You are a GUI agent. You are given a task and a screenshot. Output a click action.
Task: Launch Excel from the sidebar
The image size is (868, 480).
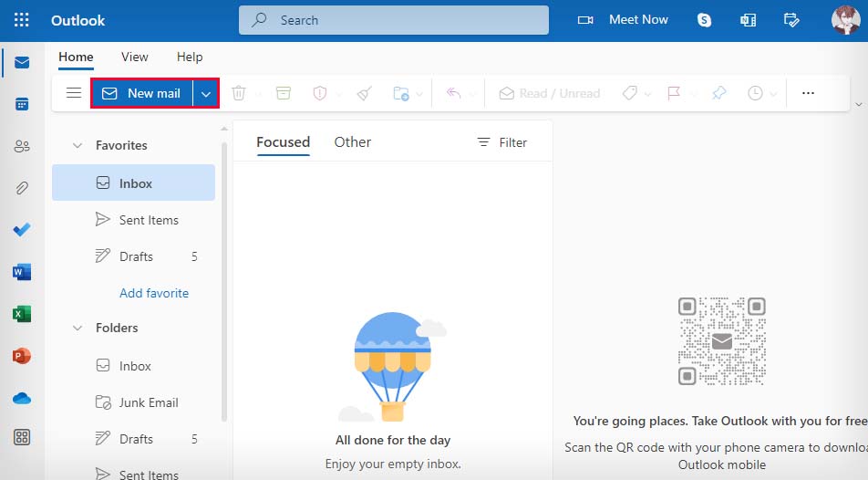point(22,314)
